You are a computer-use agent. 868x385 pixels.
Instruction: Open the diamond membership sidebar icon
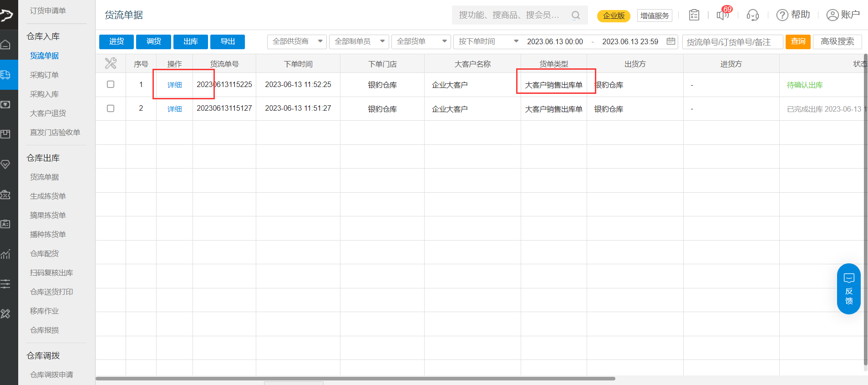click(5, 164)
